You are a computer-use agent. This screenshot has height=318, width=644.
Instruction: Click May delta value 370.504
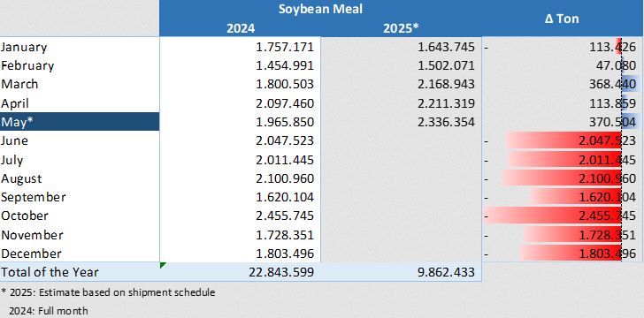coord(612,122)
